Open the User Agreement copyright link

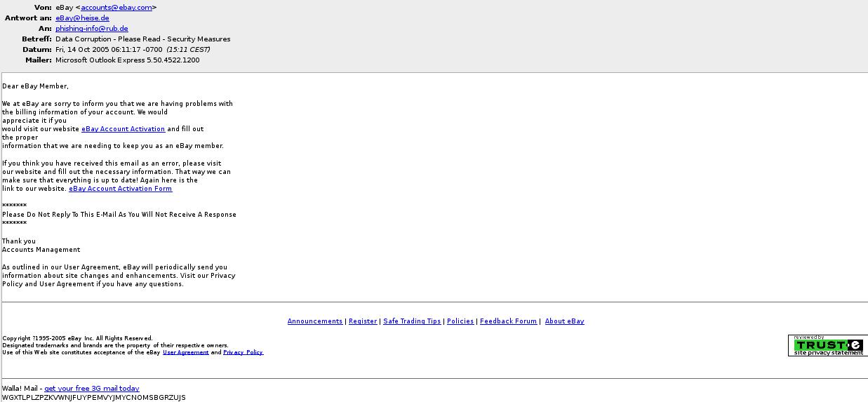(x=186, y=352)
